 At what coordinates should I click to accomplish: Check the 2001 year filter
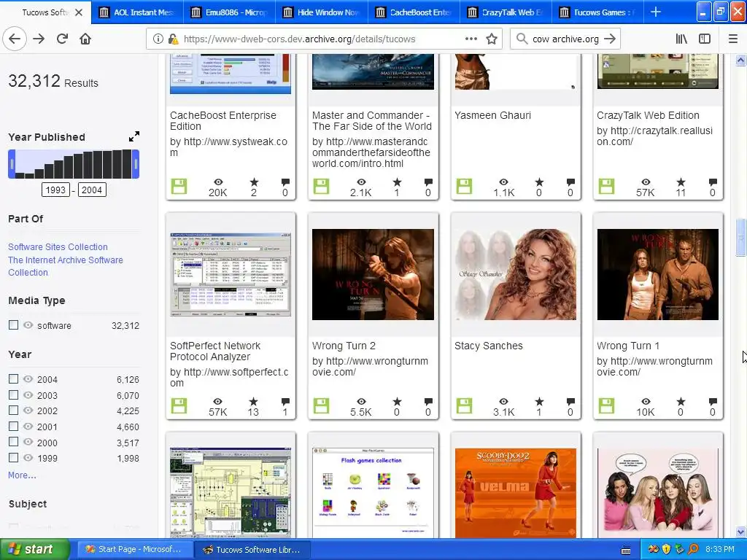click(13, 426)
